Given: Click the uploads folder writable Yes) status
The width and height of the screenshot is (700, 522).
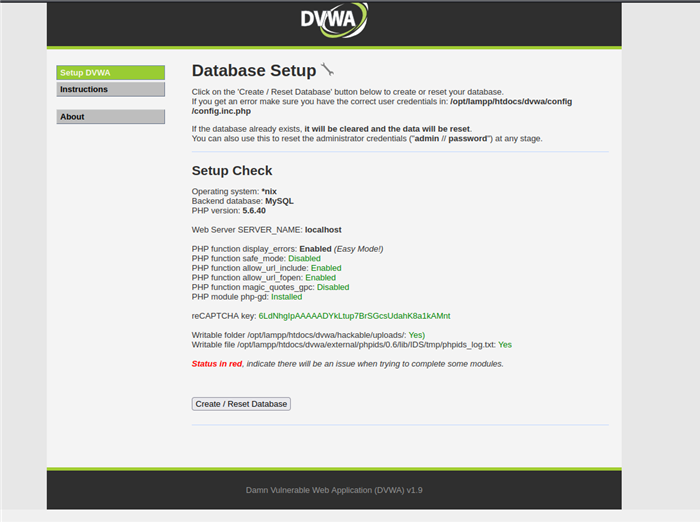Looking at the screenshot, I should (x=417, y=335).
